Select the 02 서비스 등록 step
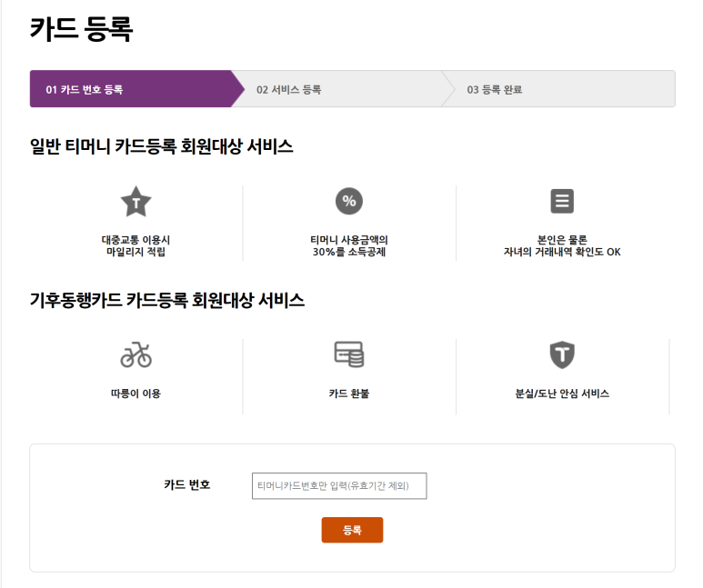The height and width of the screenshot is (588, 703). click(336, 89)
